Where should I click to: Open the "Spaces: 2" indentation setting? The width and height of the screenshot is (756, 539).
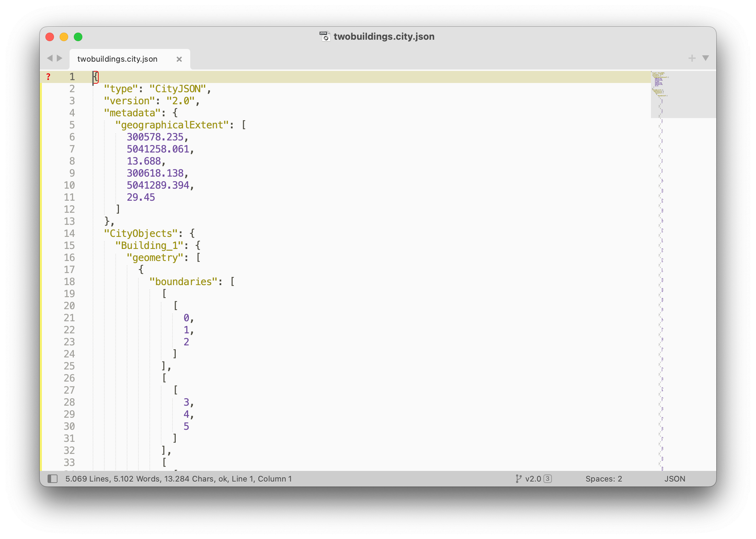tap(603, 479)
